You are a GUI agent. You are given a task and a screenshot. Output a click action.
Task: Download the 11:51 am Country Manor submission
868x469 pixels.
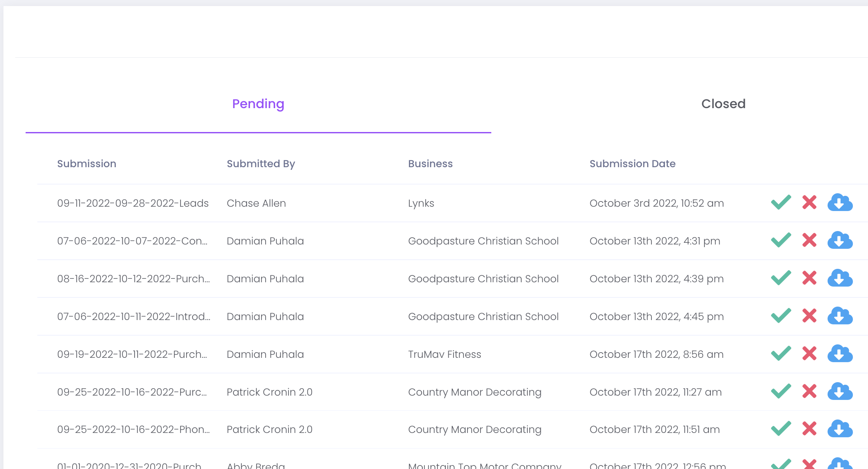(x=840, y=429)
